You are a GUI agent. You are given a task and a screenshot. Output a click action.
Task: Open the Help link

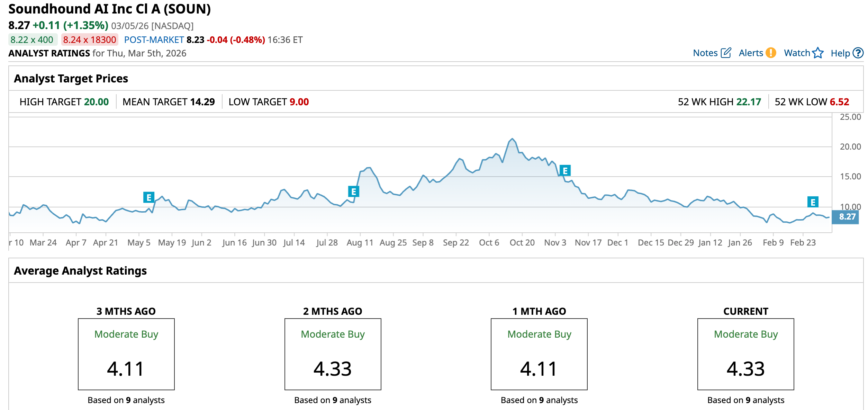coord(840,53)
